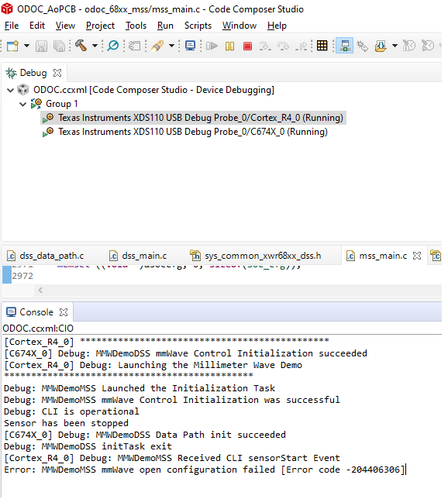Open the Tools menu
448x499 pixels.
point(136,26)
